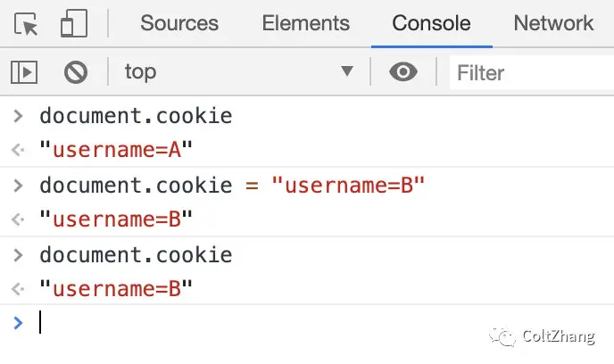
Task: Clear console with the ban icon
Action: tap(76, 72)
